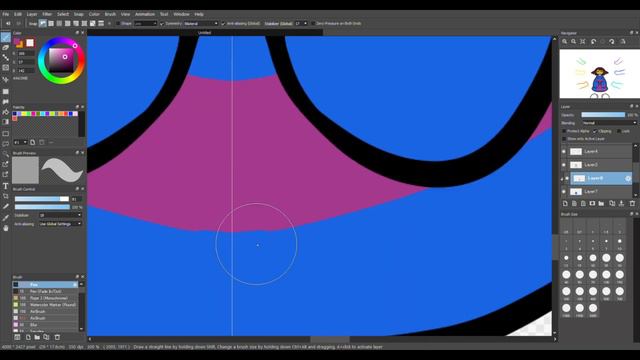Duplicate the layer in Layer panel

click(x=612, y=203)
